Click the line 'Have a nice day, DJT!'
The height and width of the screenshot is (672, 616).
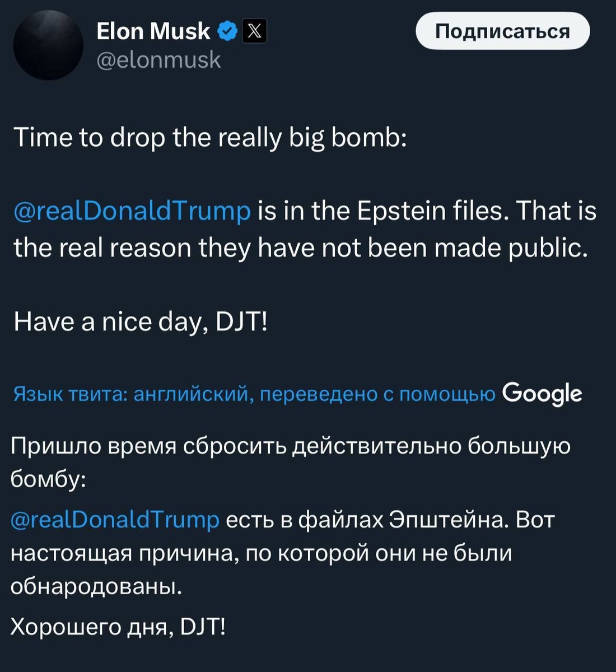tap(141, 321)
